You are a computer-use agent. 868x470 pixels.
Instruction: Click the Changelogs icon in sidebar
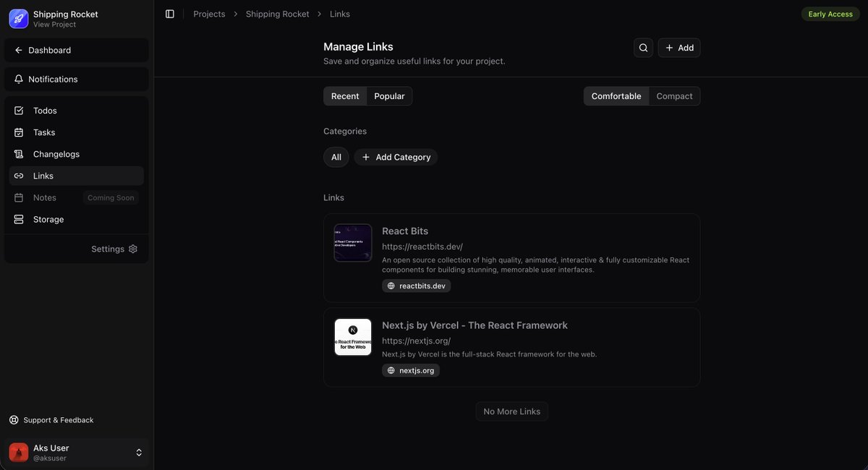(x=19, y=154)
